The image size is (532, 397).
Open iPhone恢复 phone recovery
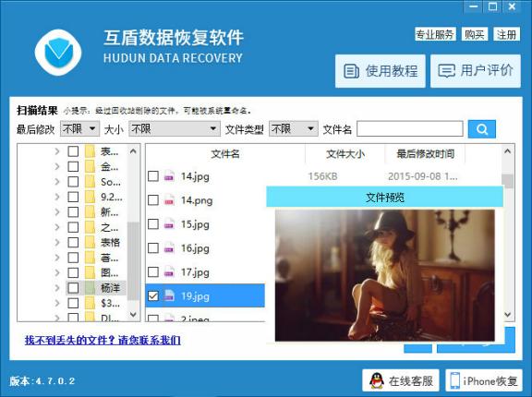coord(484,380)
